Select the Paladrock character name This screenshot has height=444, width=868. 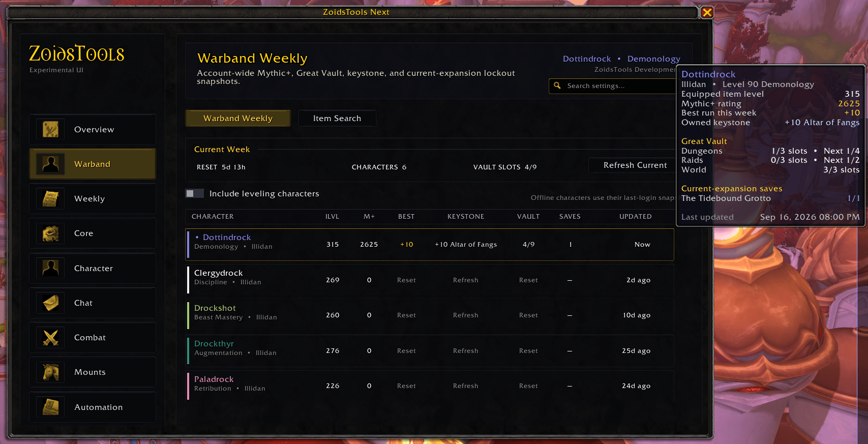(x=214, y=379)
